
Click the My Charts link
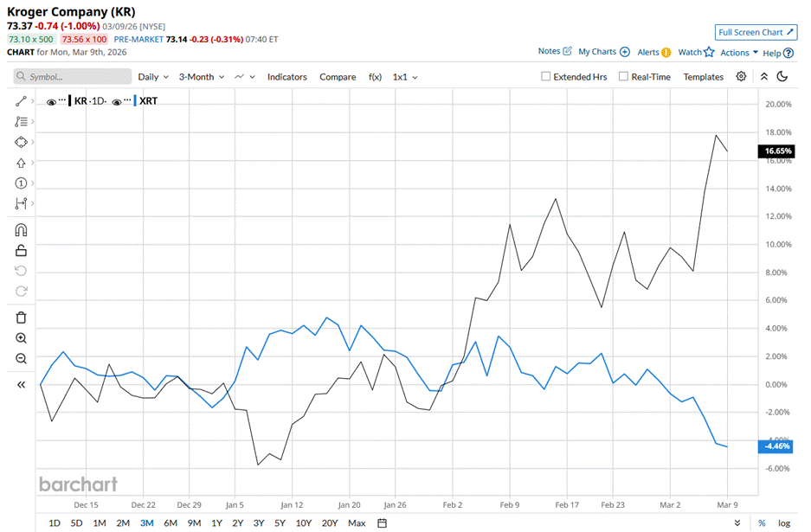597,52
